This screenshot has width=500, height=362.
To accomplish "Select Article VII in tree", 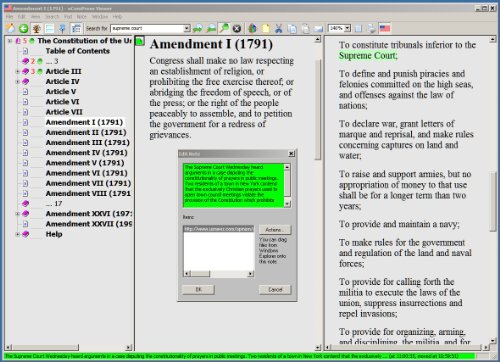I will pyautogui.click(x=64, y=112).
